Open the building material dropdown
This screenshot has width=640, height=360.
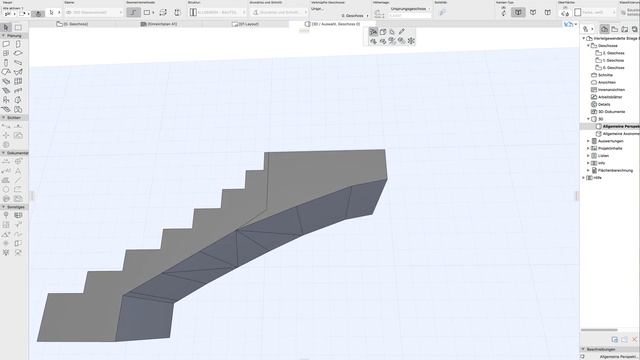[x=222, y=13]
